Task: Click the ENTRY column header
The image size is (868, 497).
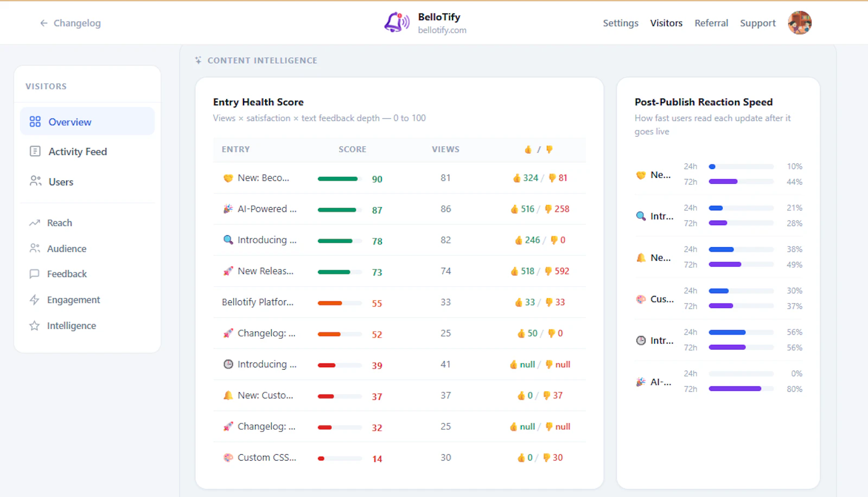Action: tap(236, 150)
